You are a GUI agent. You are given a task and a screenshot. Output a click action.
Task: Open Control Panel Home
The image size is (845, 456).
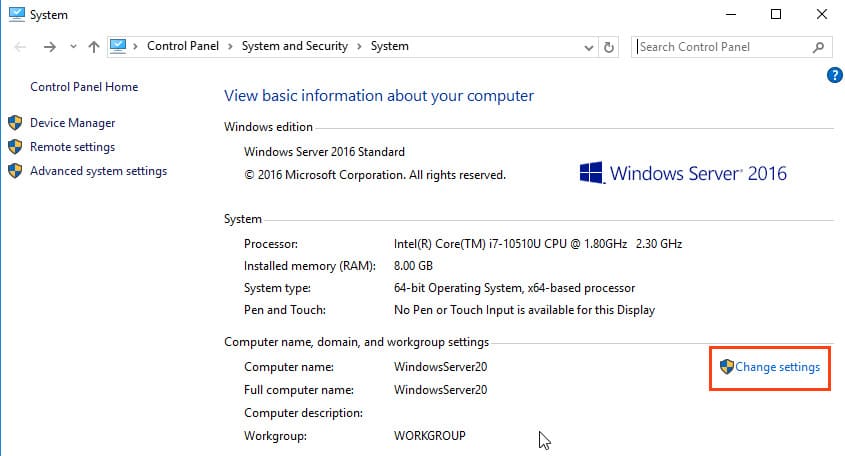click(84, 87)
